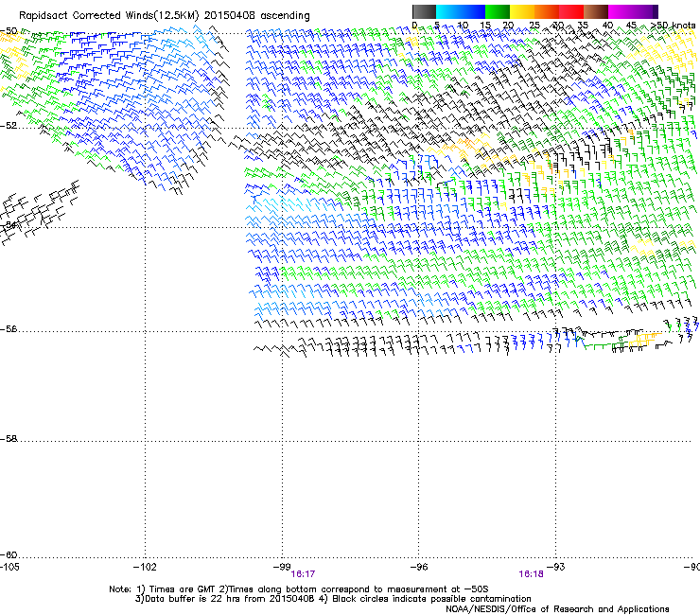Click the '40' legend scale label

[607, 26]
